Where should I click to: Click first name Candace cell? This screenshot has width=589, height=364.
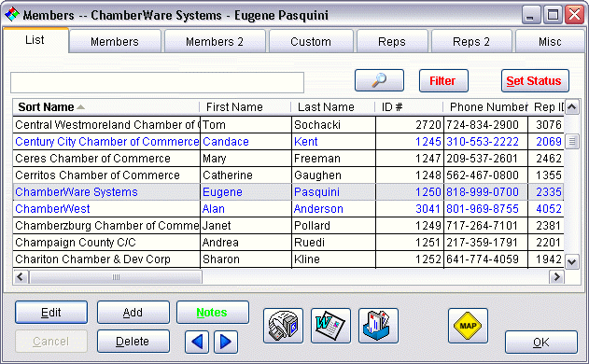click(245, 142)
